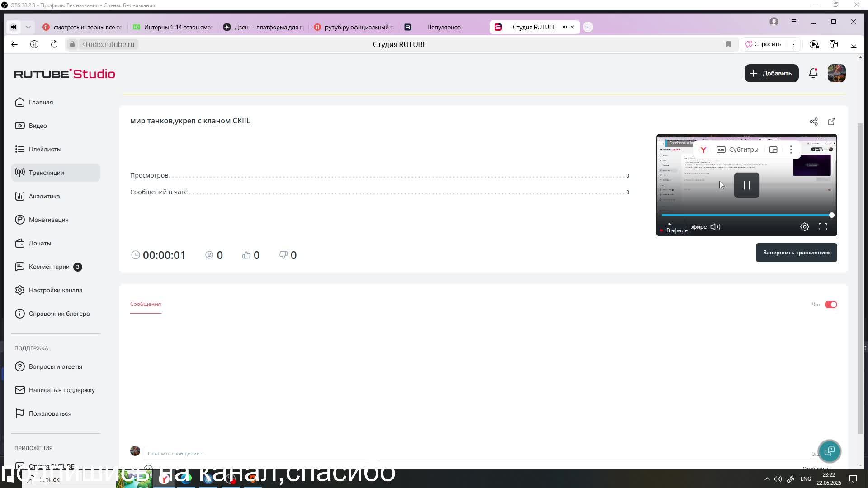
Task: Open player quality settings gear
Action: coord(805,227)
